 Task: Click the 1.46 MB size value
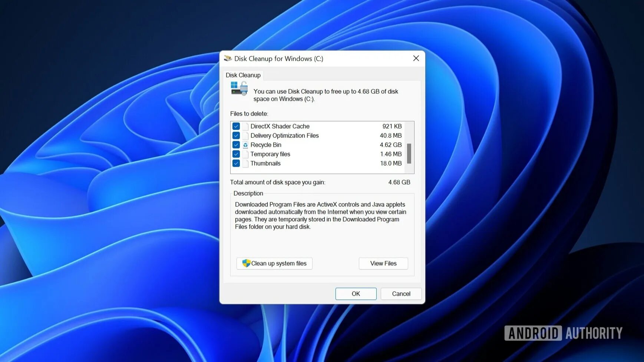tap(391, 154)
